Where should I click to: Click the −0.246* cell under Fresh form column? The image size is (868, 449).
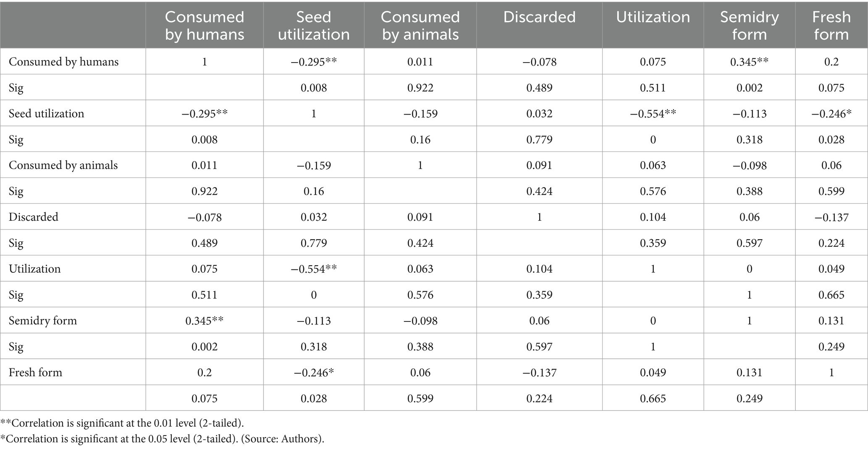831,114
